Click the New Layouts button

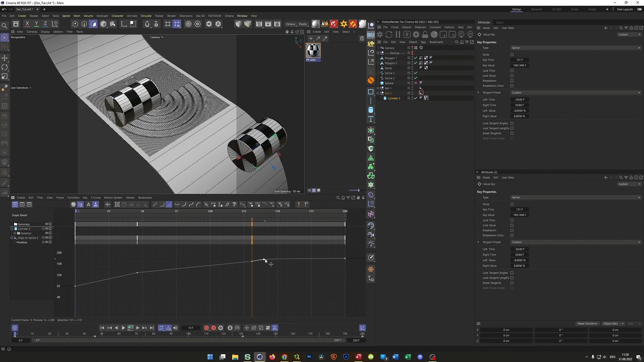[x=625, y=9]
